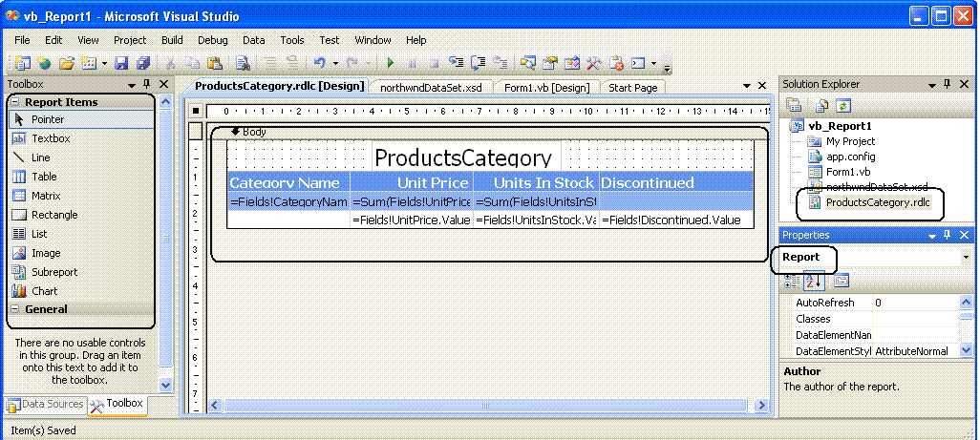Image resolution: width=980 pixels, height=440 pixels.
Task: Switch Properties to Alphabetical view
Action: [x=814, y=281]
